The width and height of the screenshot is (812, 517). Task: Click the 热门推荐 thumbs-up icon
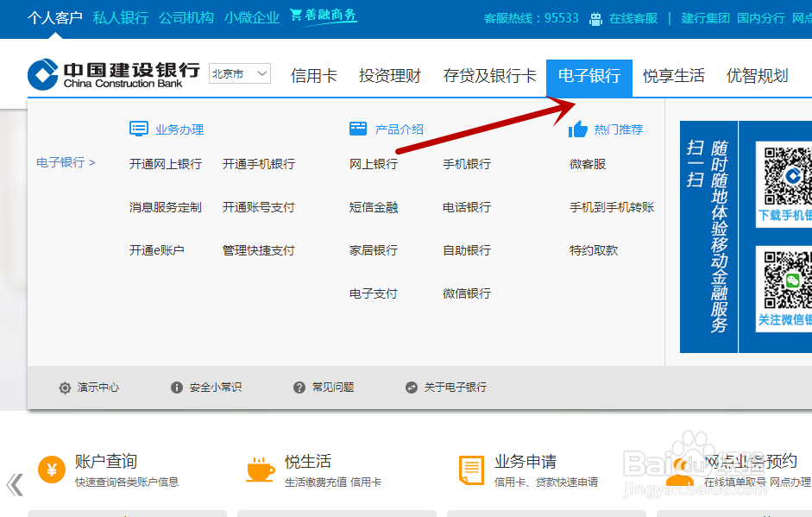pos(578,129)
